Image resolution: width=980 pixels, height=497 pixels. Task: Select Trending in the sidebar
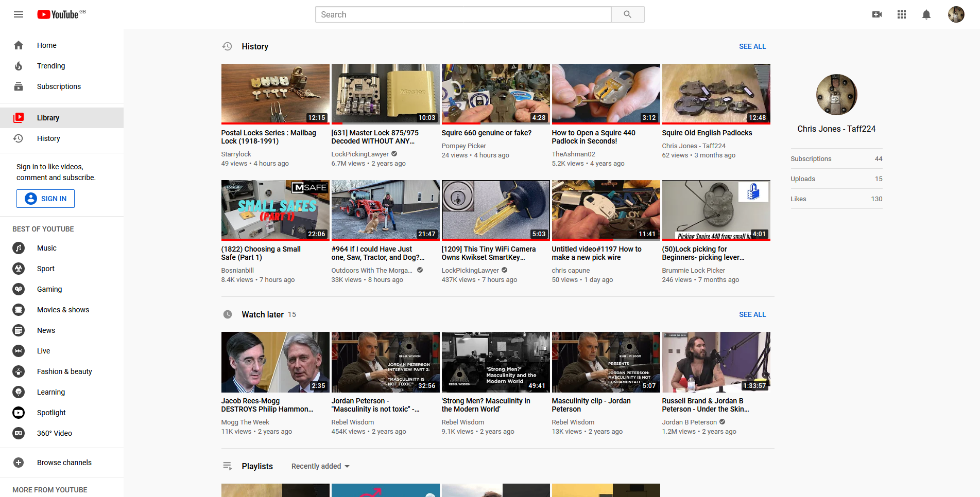pyautogui.click(x=51, y=66)
